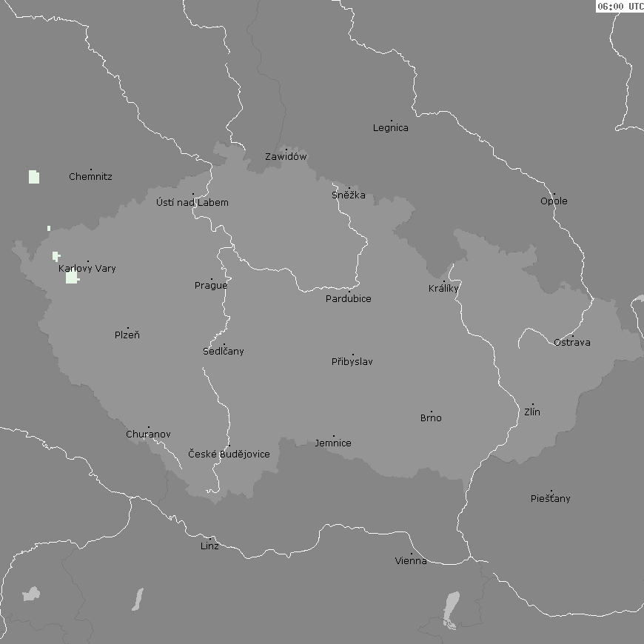Screen dimensions: 644x644
Task: Click the radar echo just below Karlovy Vary
Action: pos(72,278)
